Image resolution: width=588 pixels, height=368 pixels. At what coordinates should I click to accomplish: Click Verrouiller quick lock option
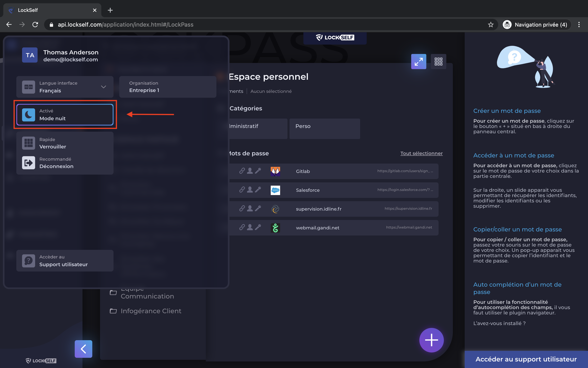(x=65, y=143)
